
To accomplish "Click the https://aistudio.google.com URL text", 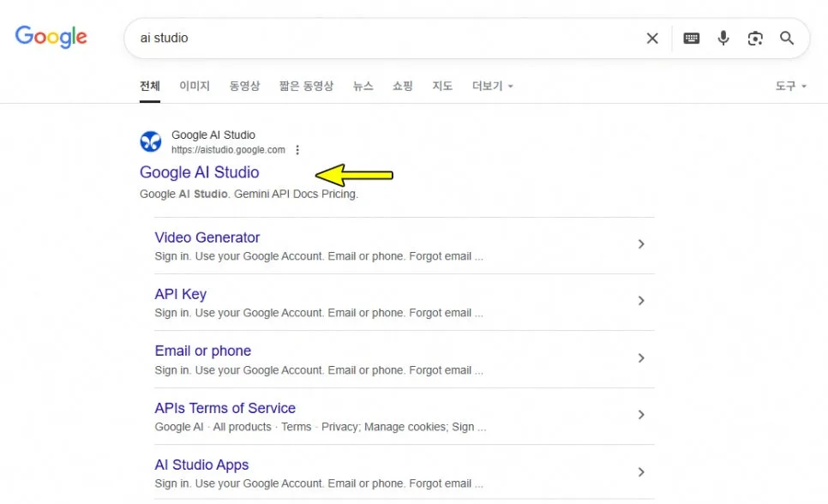I will 228,150.
